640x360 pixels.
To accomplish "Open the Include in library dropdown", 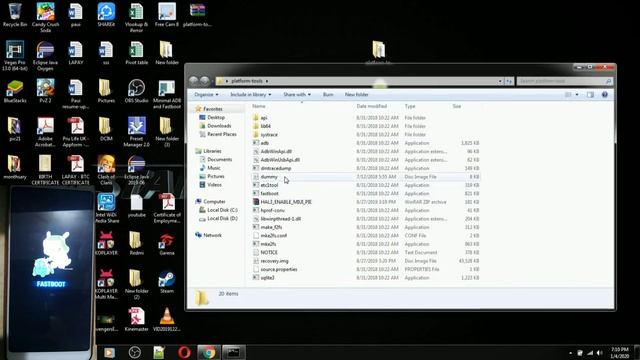I will [250, 95].
